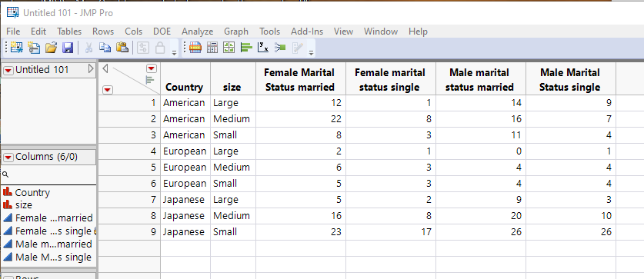The image size is (644, 279).
Task: Open the Distribution green bars icon
Action: (246, 48)
